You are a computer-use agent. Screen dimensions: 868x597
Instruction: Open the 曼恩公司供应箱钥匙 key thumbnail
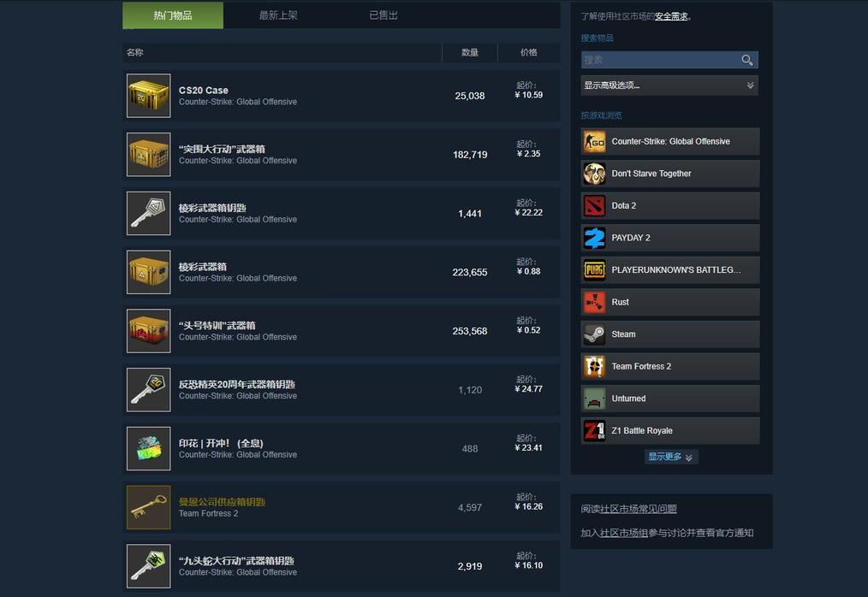(148, 507)
